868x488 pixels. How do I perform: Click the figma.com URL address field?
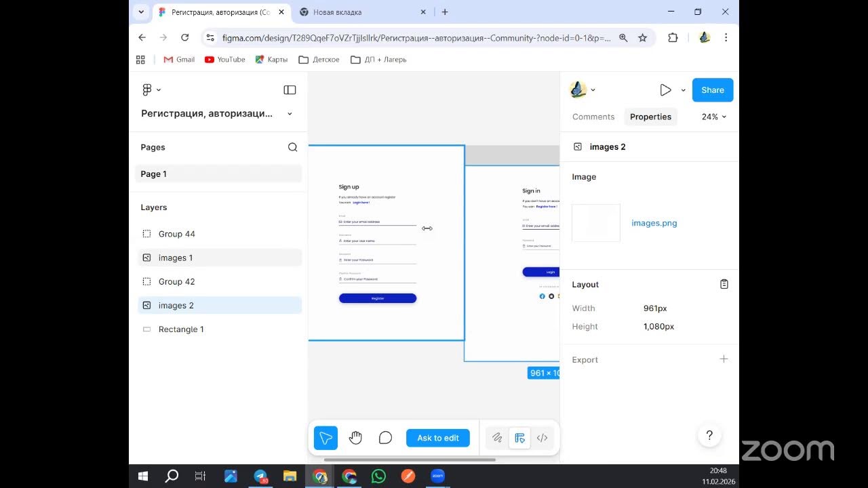(x=416, y=38)
